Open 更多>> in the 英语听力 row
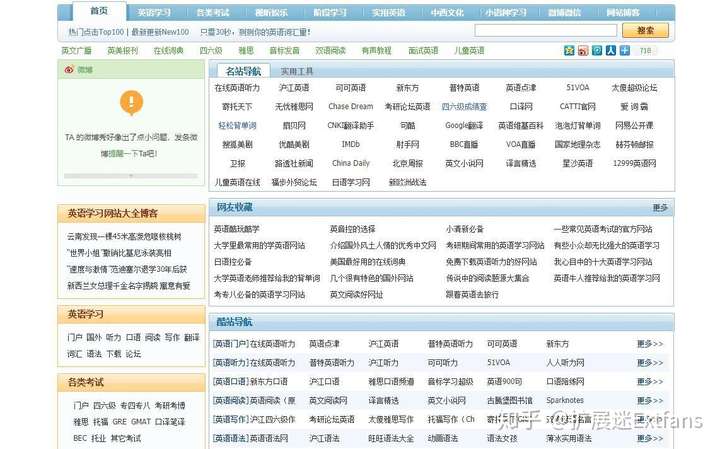This screenshot has width=720, height=449. coord(650,363)
